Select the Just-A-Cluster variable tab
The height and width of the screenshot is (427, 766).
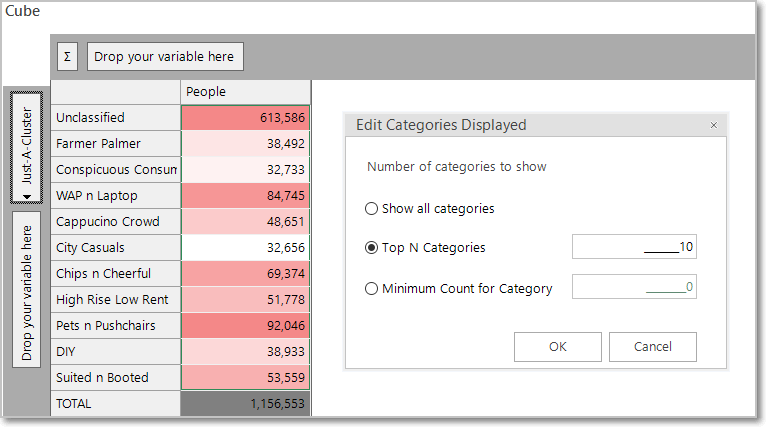point(26,148)
